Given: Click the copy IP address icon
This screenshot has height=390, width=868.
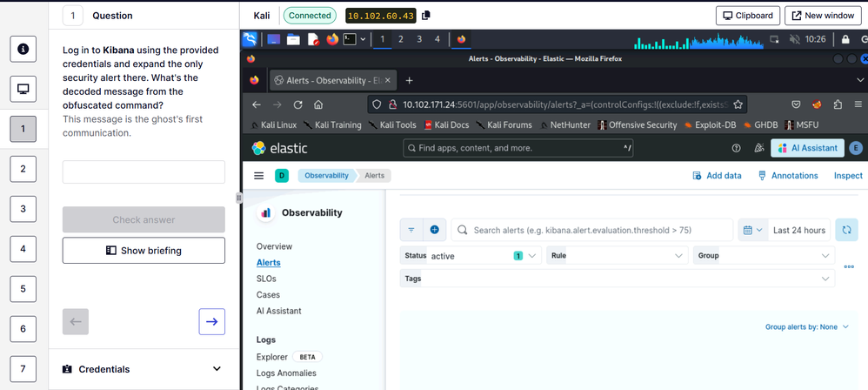Looking at the screenshot, I should 426,16.
